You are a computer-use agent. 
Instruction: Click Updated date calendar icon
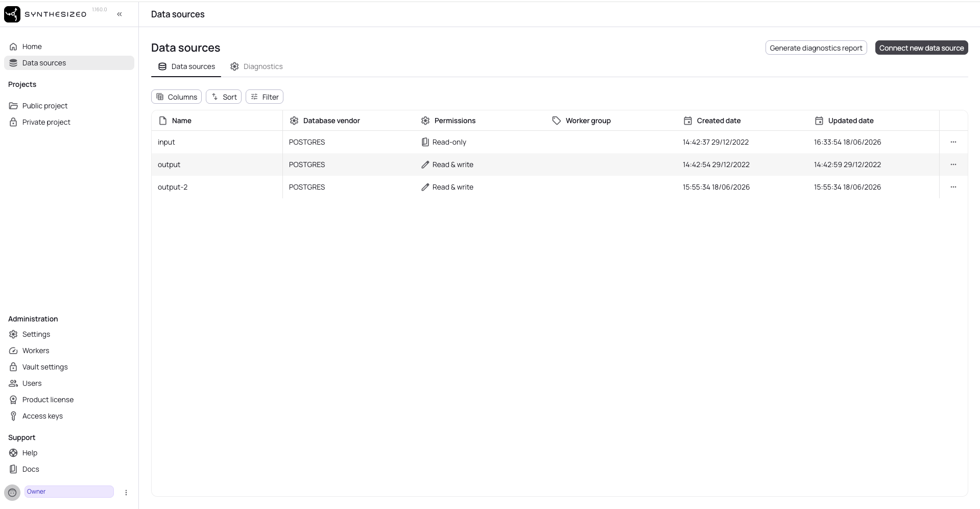pyautogui.click(x=819, y=121)
